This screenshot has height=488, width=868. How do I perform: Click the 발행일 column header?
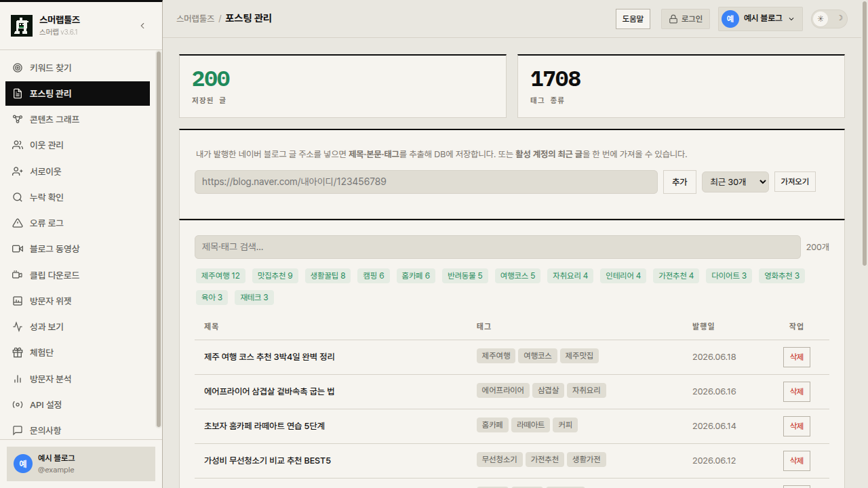click(703, 327)
